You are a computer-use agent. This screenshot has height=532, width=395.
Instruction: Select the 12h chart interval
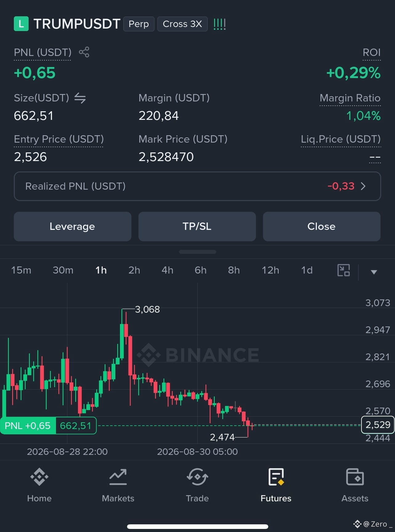click(x=270, y=270)
